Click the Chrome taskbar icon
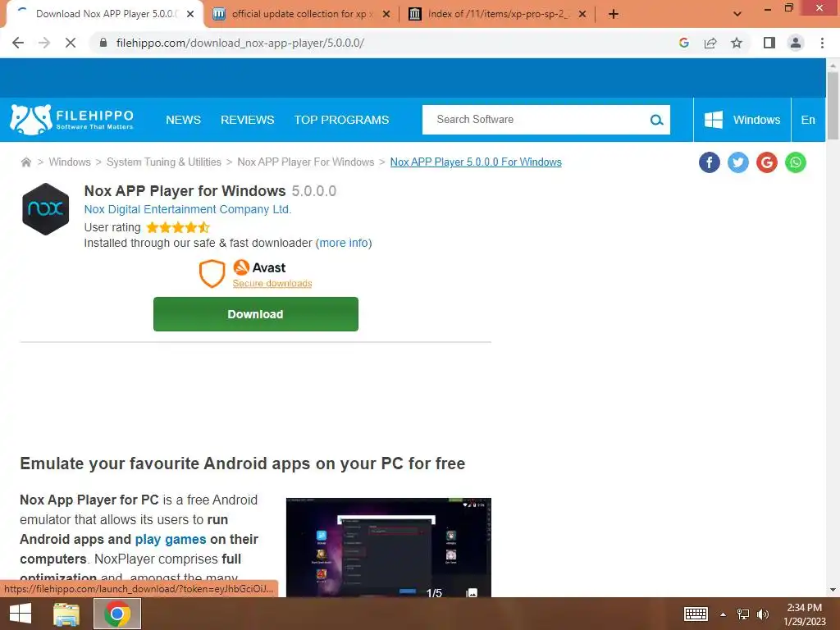Viewport: 840px width, 630px height. tap(117, 614)
